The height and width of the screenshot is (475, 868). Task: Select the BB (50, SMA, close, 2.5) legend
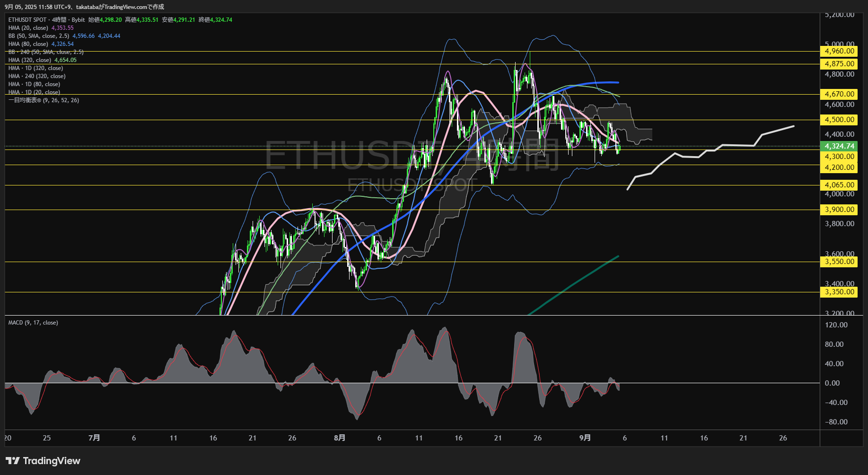click(39, 36)
